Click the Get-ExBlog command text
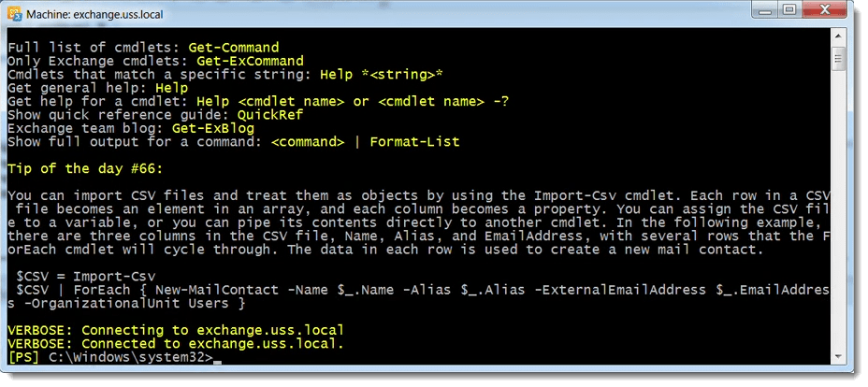Image resolution: width=868 pixels, height=387 pixels. click(213, 128)
